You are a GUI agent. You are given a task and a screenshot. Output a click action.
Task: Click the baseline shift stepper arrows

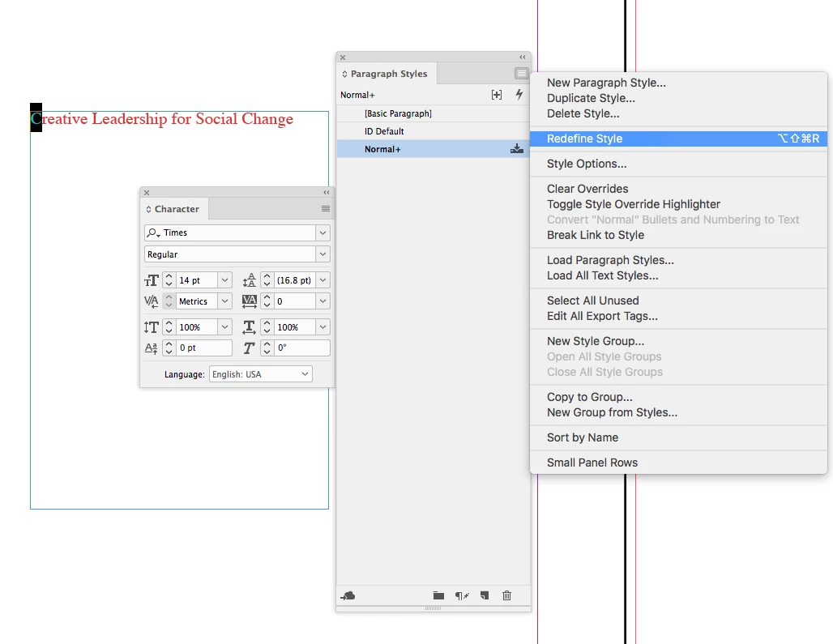pos(169,348)
